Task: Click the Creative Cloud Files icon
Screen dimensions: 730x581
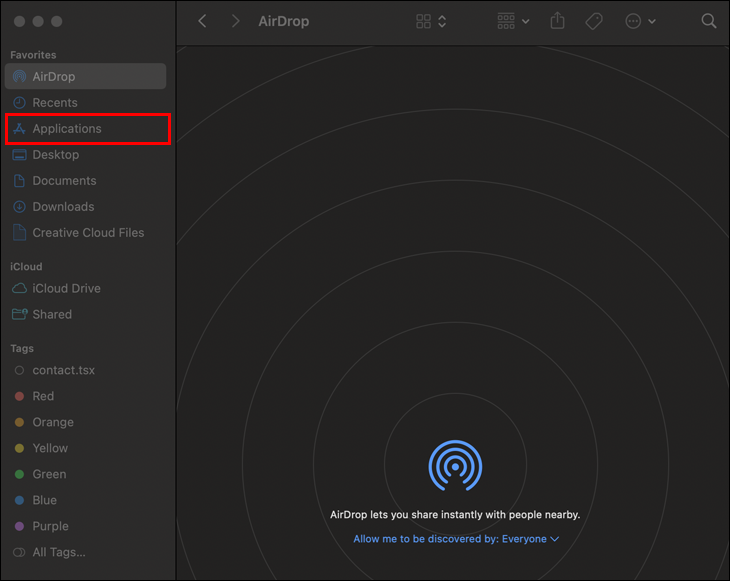Action: (20, 232)
